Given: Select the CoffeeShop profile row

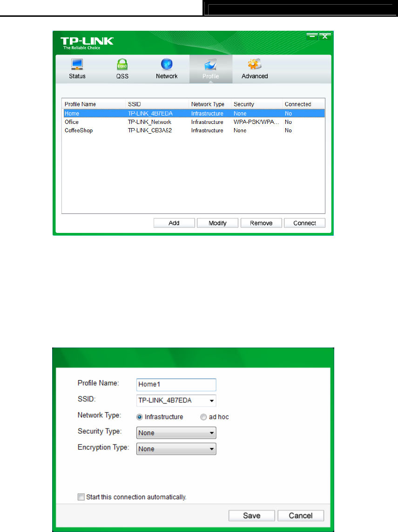Looking at the screenshot, I should (x=194, y=130).
